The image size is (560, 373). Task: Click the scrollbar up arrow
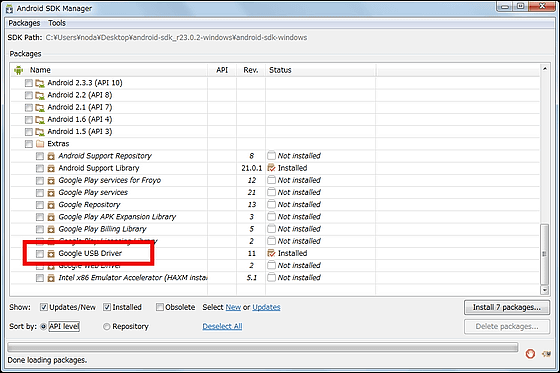pyautogui.click(x=544, y=69)
